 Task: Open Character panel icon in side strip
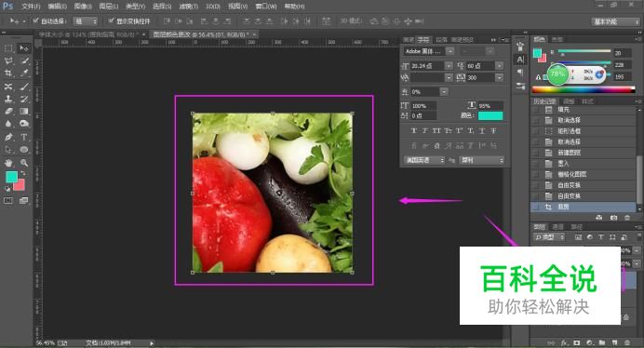tap(520, 60)
